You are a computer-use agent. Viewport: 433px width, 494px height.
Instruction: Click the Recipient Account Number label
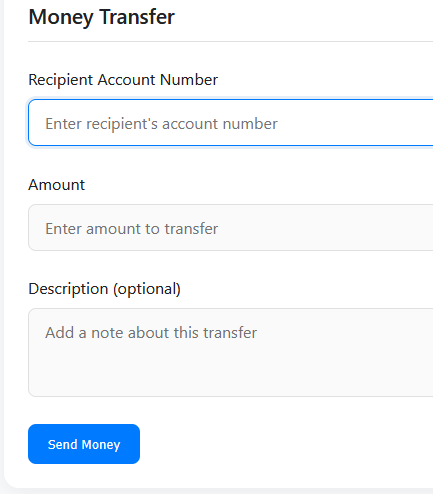click(123, 80)
